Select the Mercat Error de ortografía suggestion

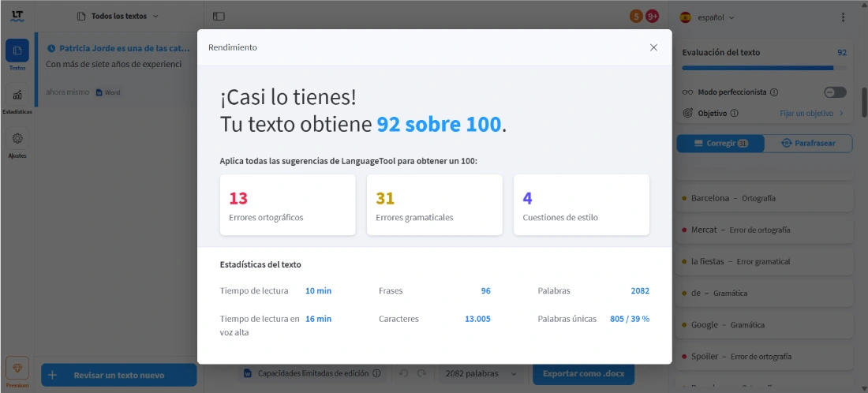pyautogui.click(x=764, y=230)
